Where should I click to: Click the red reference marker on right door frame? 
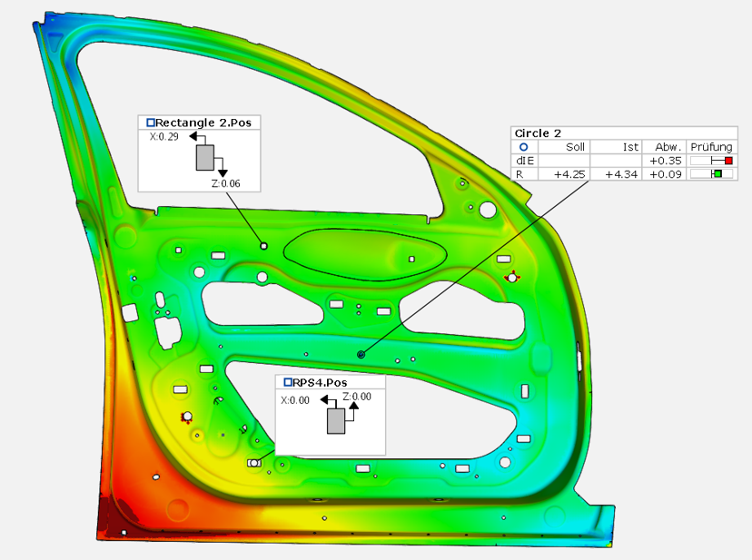tap(510, 278)
